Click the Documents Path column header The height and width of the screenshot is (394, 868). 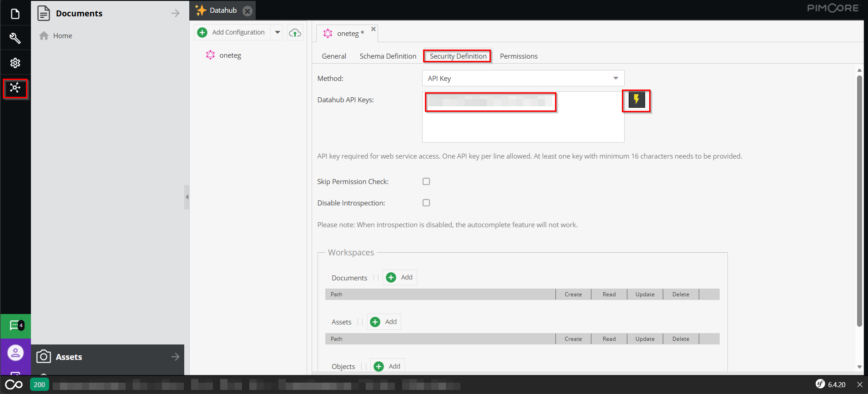pyautogui.click(x=440, y=294)
